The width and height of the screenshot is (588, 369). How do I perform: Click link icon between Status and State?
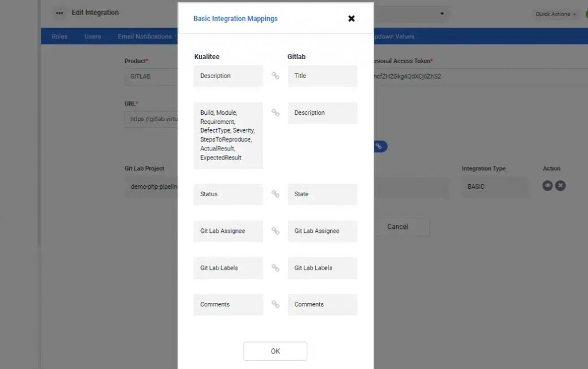275,194
